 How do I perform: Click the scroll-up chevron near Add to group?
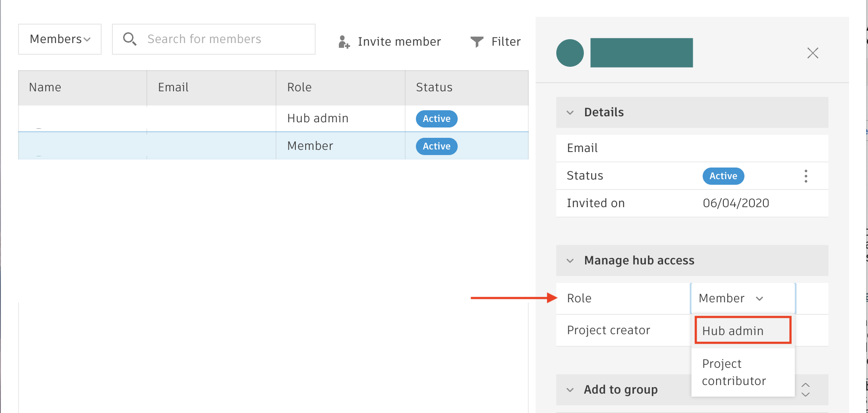coord(805,385)
